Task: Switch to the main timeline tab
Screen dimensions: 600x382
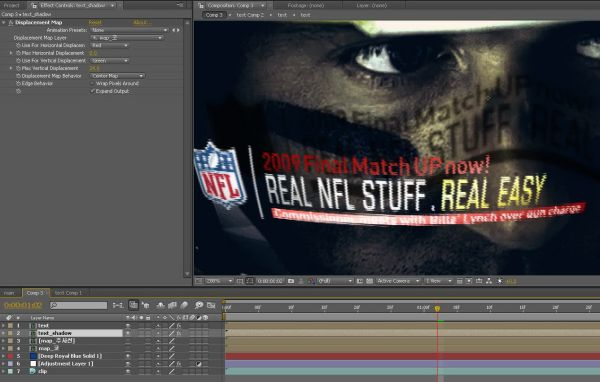Action: 9,293
